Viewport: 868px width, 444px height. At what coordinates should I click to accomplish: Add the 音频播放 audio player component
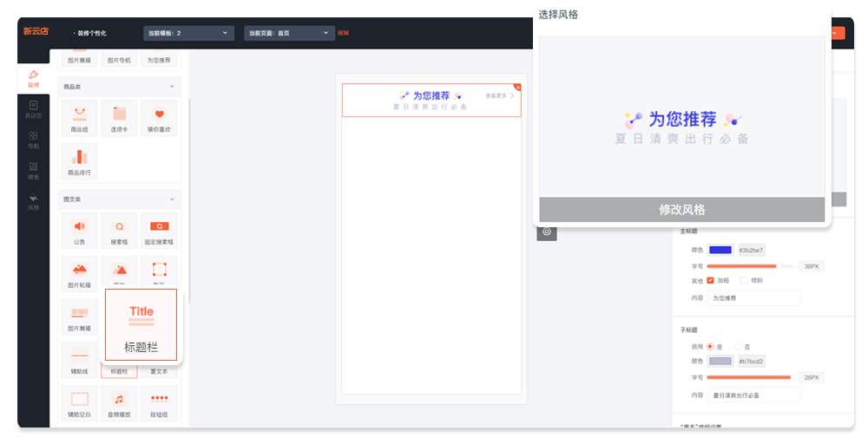point(120,402)
